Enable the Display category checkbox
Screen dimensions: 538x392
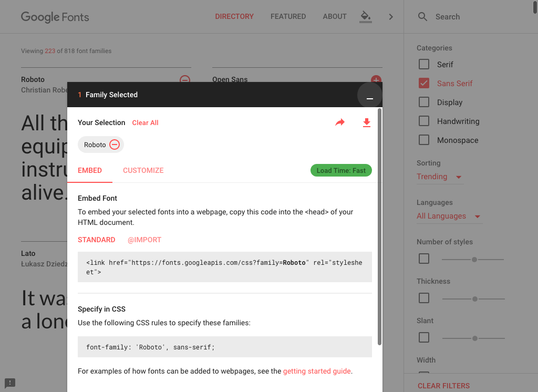[424, 102]
